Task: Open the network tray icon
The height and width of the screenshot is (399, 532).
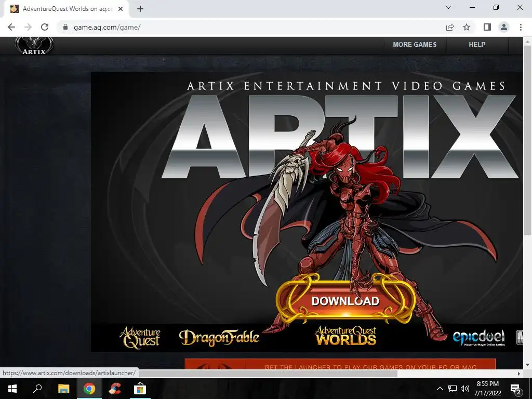Action: pyautogui.click(x=453, y=389)
